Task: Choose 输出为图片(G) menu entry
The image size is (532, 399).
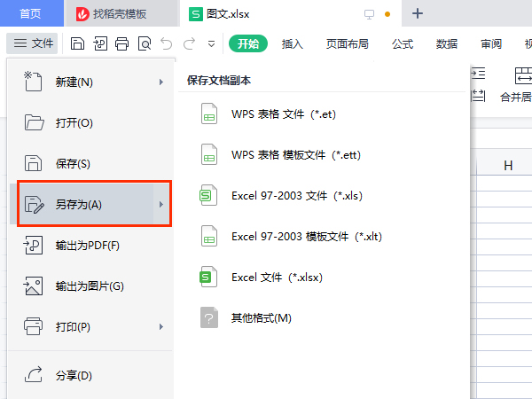Action: (91, 286)
